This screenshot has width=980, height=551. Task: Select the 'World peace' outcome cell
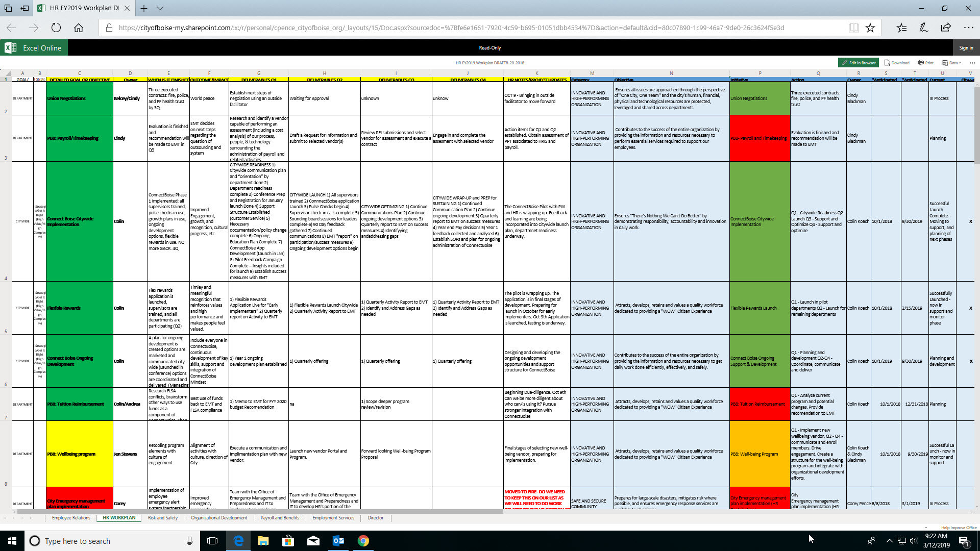click(x=209, y=98)
